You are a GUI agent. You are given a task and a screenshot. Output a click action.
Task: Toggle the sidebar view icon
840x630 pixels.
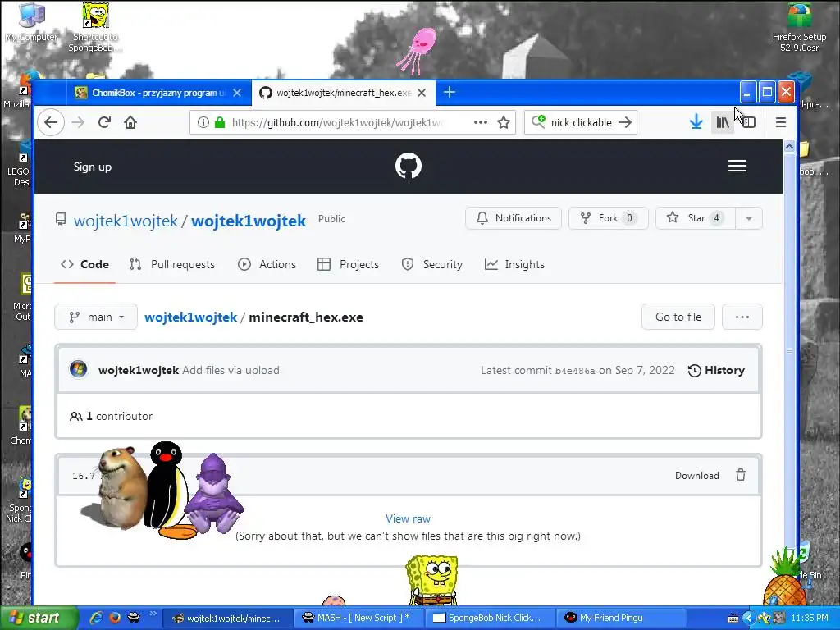[x=749, y=123]
